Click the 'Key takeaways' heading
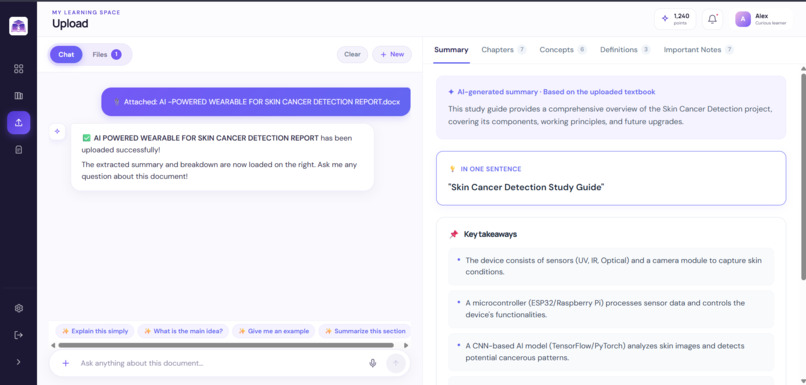 tap(490, 234)
